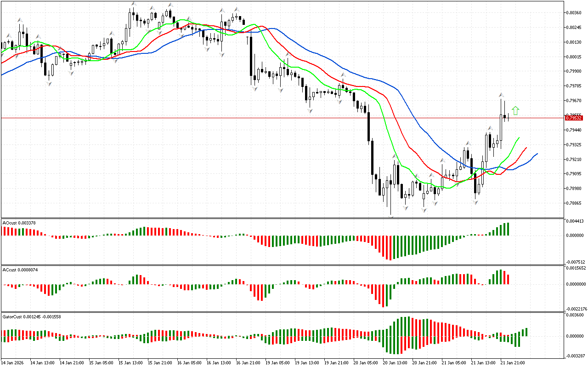
Task: Click the tallest green AOcust bar at far right
Action: (508, 229)
